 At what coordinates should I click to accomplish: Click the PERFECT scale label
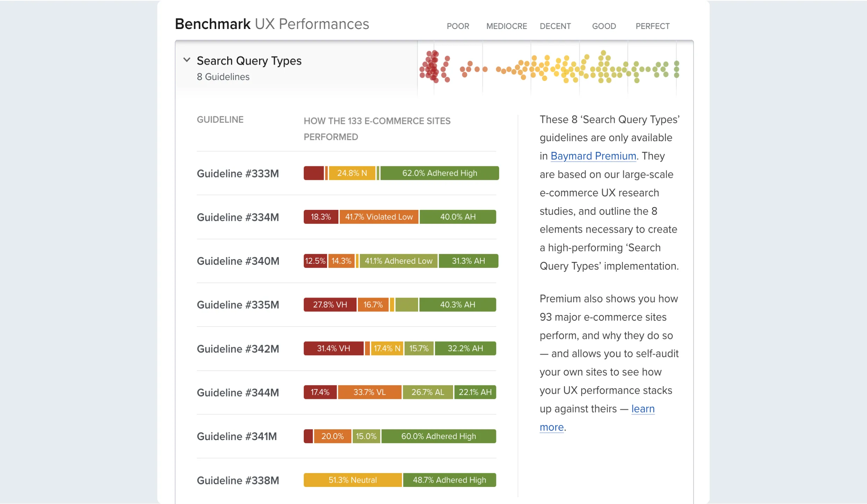point(652,26)
